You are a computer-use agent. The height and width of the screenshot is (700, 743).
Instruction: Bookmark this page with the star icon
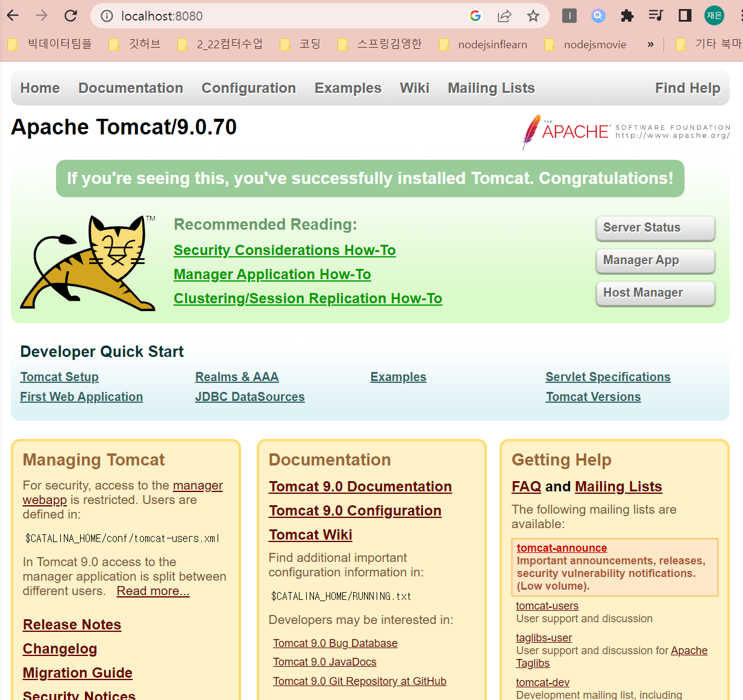click(533, 16)
